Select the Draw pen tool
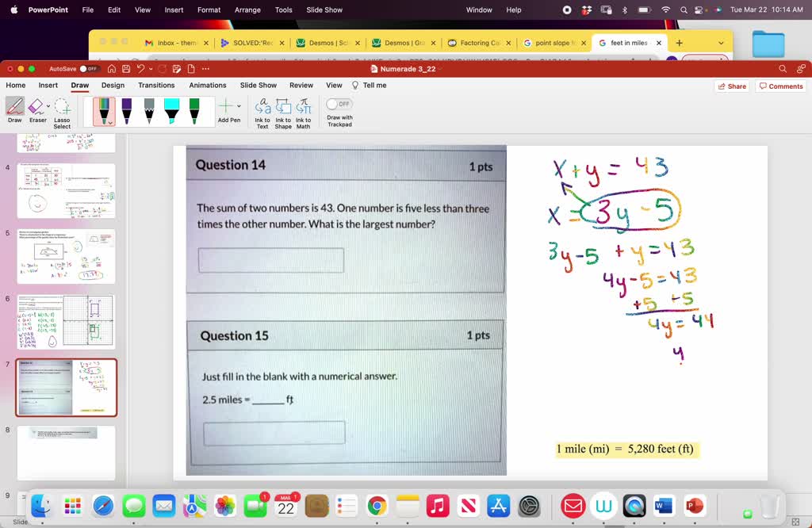This screenshot has height=528, width=812. pos(16,106)
